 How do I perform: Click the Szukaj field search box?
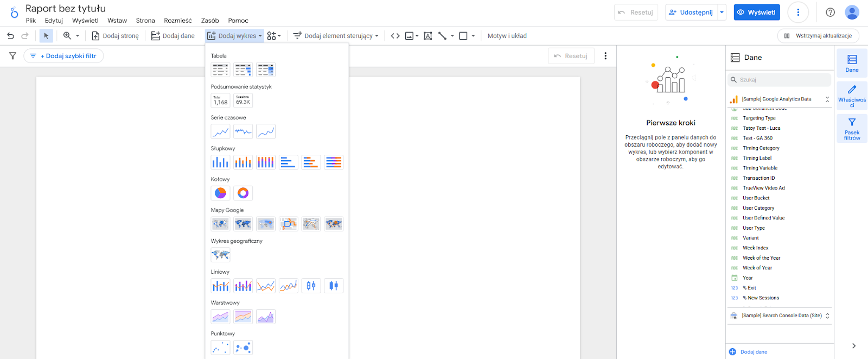tap(779, 80)
